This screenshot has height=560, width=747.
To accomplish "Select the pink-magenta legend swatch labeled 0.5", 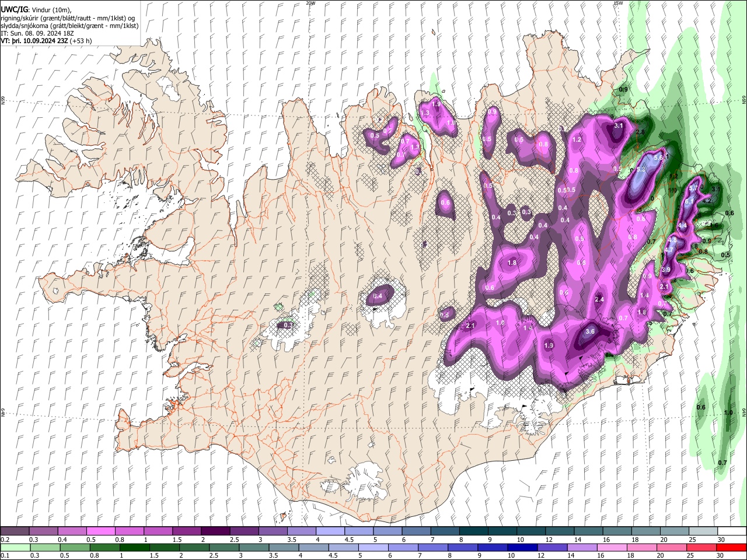I will point(100,531).
